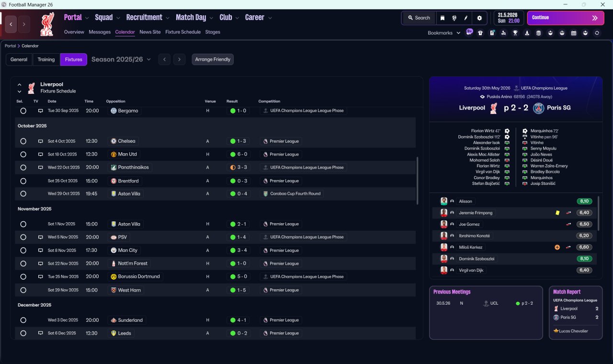Open the Messages sub-tab
613x364 pixels.
[x=100, y=32]
